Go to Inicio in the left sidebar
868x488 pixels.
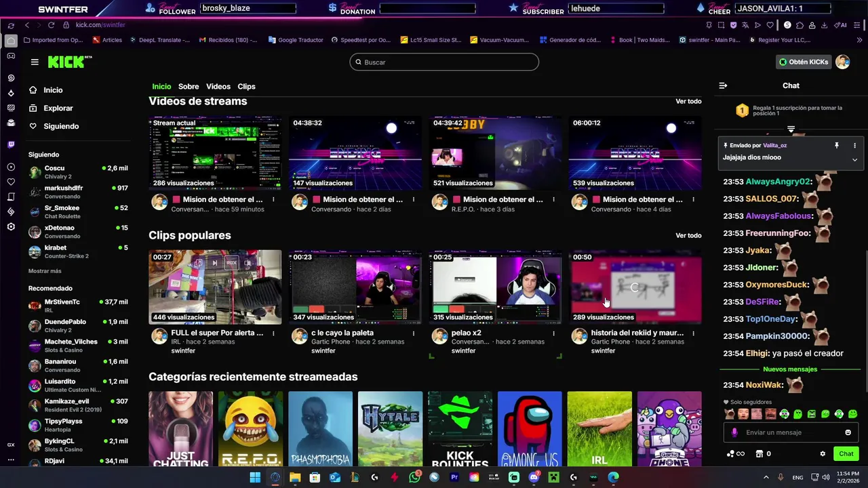[46, 90]
